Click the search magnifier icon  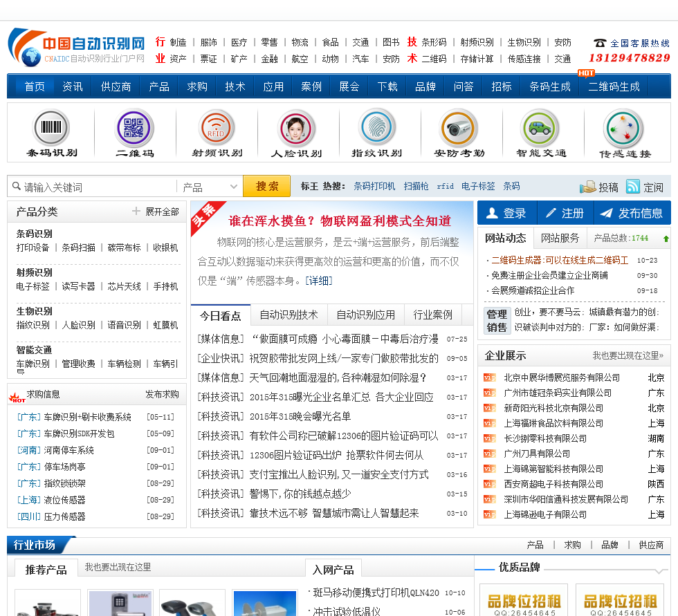click(x=17, y=186)
